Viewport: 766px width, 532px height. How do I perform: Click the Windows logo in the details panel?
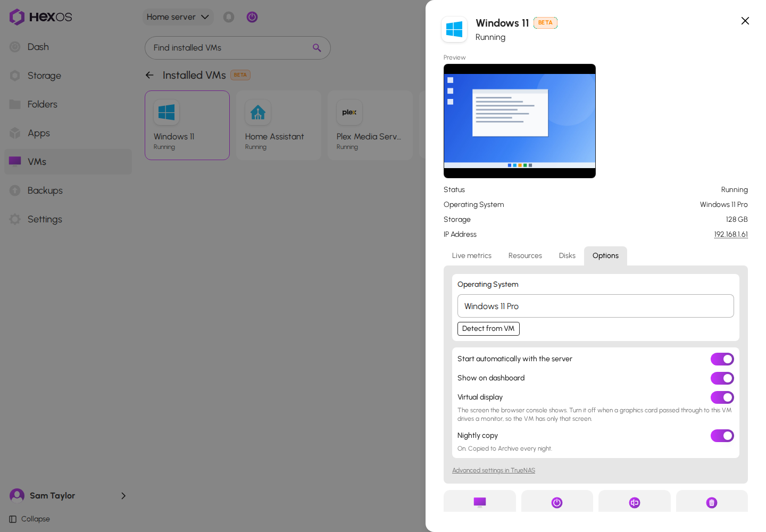[x=454, y=29]
